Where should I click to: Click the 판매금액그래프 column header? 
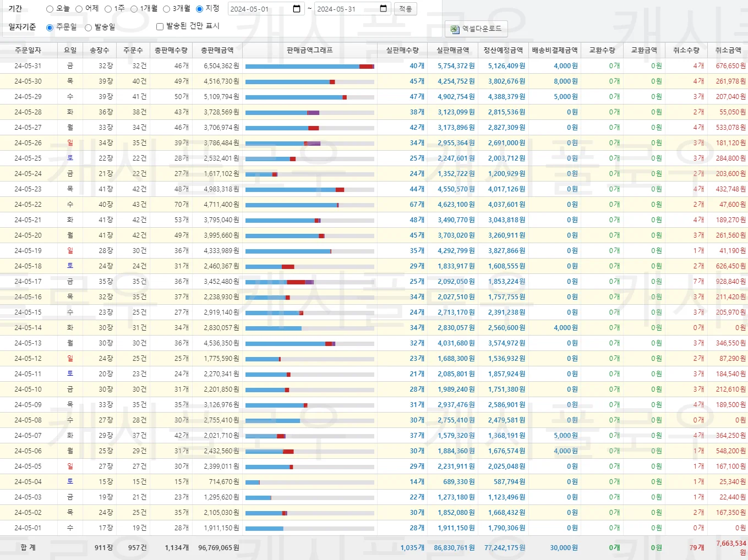click(310, 50)
